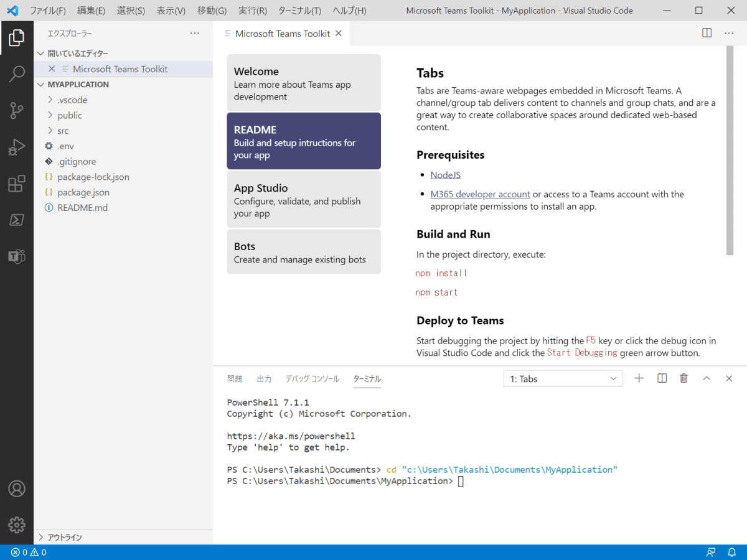747x560 pixels.
Task: Open package-lock.json file
Action: [123, 177]
